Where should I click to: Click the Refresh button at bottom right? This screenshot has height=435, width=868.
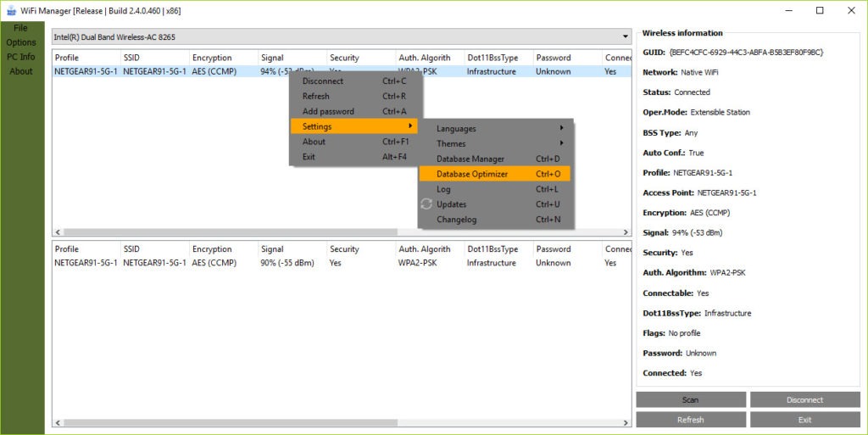[x=691, y=420]
